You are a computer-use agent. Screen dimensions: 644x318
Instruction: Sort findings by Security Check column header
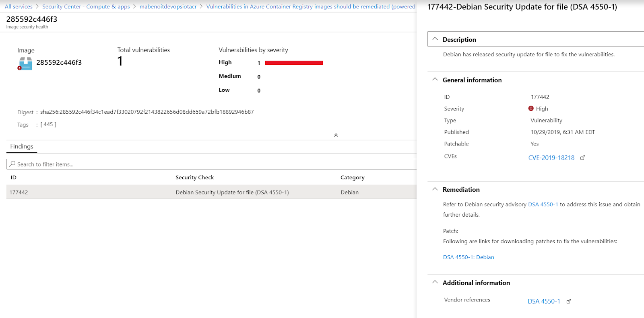[194, 177]
